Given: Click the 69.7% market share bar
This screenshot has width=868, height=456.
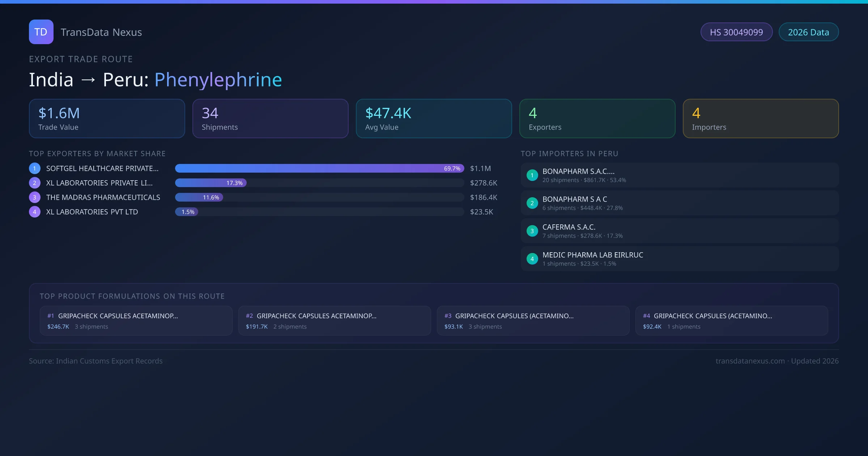Looking at the screenshot, I should [319, 168].
